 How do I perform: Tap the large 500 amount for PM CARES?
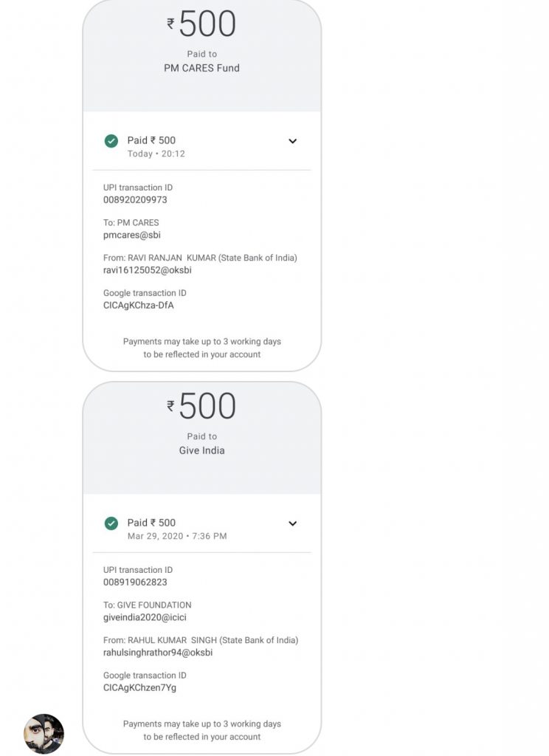point(207,24)
